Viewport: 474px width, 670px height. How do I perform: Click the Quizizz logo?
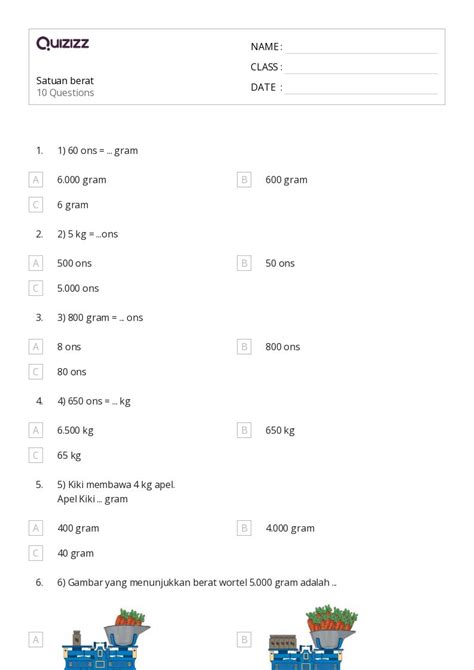coord(63,43)
